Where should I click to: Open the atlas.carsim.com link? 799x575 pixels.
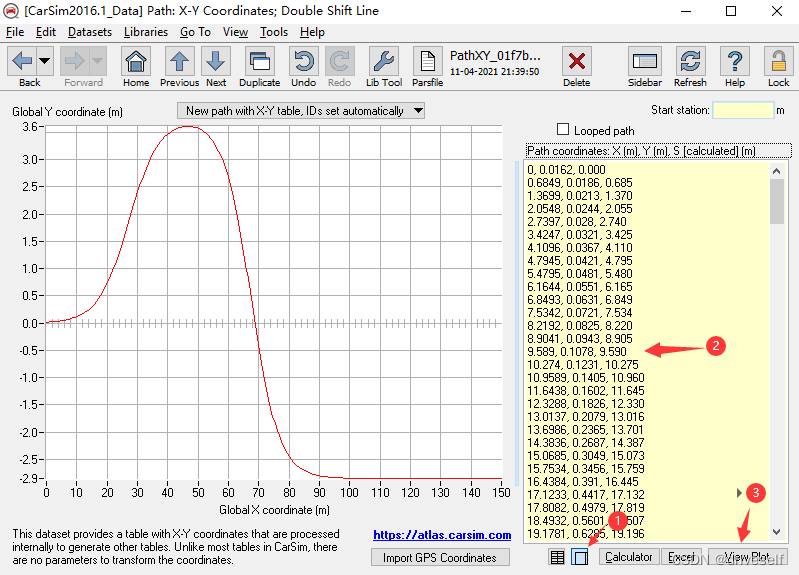pyautogui.click(x=442, y=535)
